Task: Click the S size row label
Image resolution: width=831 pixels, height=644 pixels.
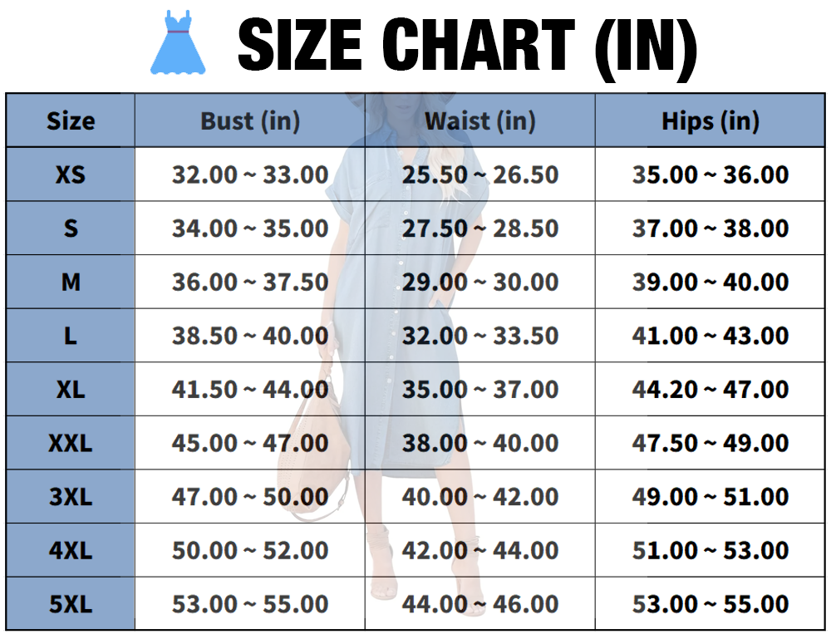Action: point(71,228)
